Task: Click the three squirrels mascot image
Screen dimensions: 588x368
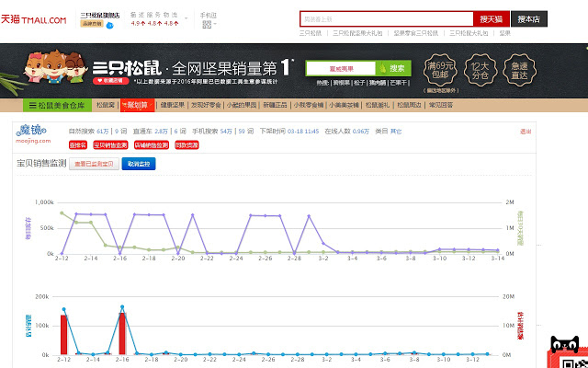Action: (x=55, y=67)
